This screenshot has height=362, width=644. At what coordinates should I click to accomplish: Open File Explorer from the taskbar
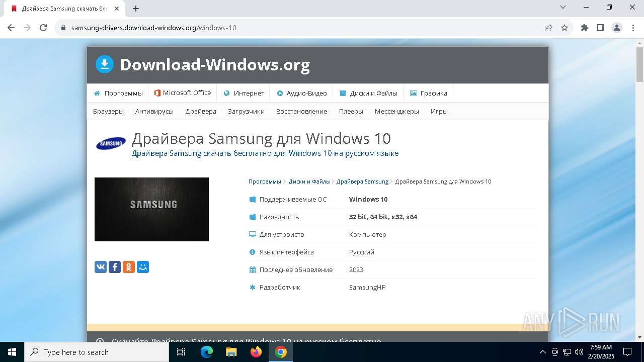pos(231,352)
